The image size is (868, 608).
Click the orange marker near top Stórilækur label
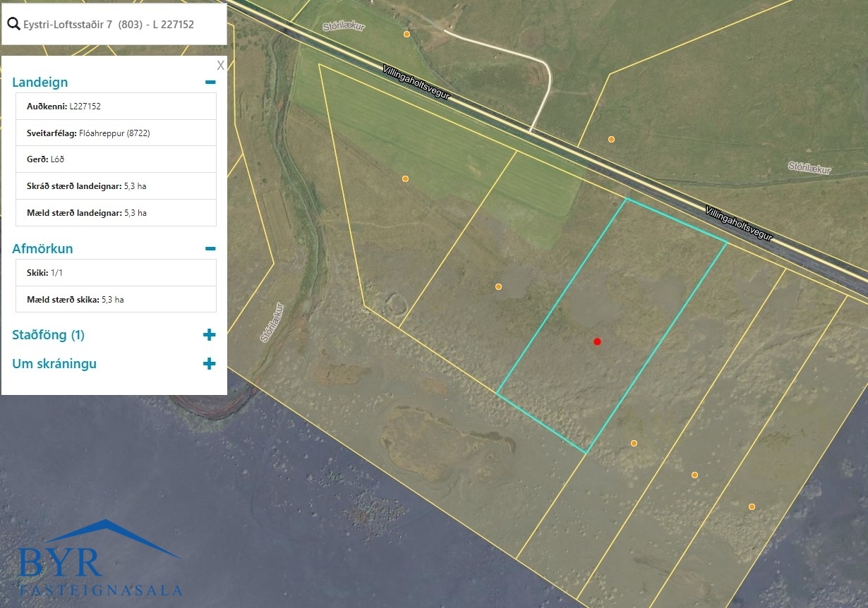tap(406, 34)
